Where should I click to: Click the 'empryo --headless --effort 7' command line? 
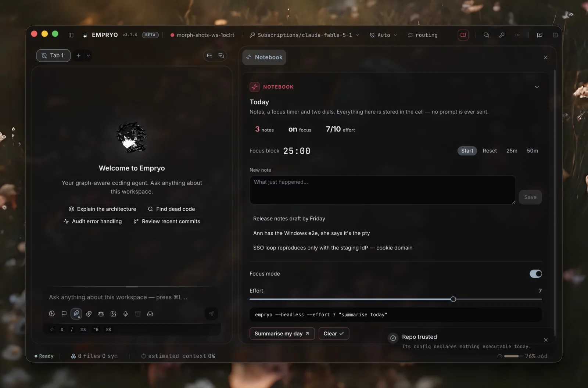pos(396,315)
